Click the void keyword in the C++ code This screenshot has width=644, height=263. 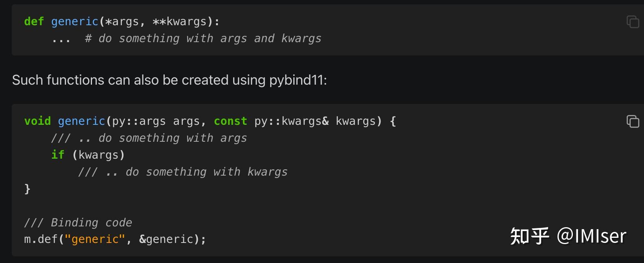[37, 121]
